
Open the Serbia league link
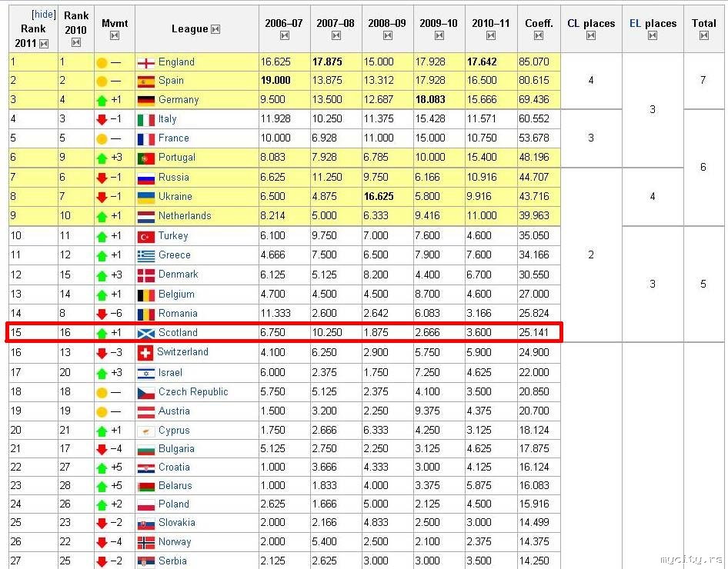pos(172,561)
